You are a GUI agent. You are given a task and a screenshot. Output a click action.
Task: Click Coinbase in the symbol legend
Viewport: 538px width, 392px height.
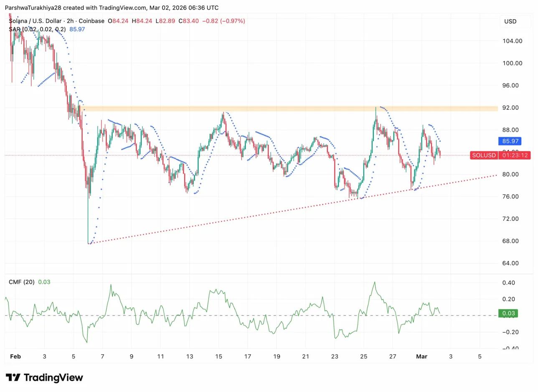tap(91, 20)
